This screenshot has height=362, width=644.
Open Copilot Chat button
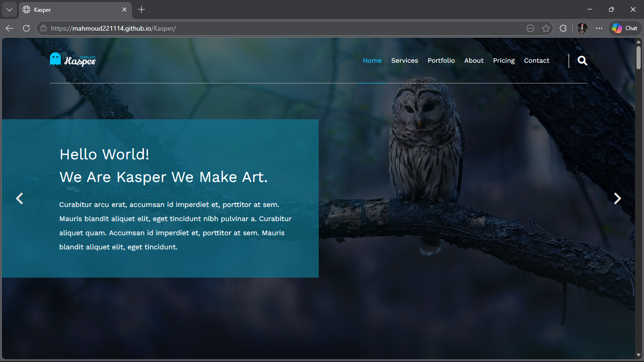click(x=625, y=28)
